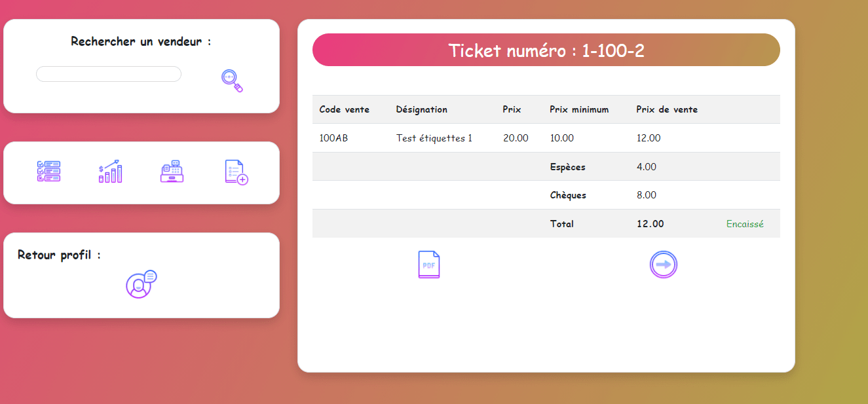Select the Code vente column header
The height and width of the screenshot is (404, 868).
(344, 109)
